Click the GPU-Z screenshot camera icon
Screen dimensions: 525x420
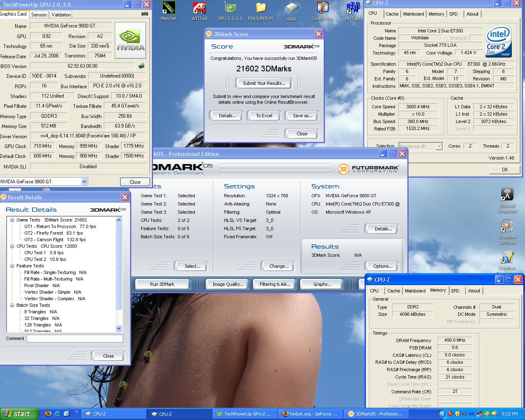tap(144, 14)
